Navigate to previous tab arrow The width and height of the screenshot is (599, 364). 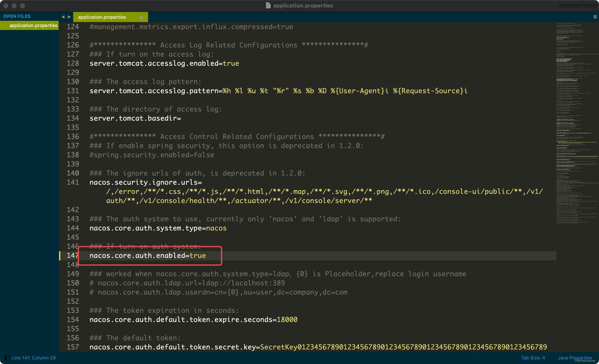pyautogui.click(x=63, y=17)
